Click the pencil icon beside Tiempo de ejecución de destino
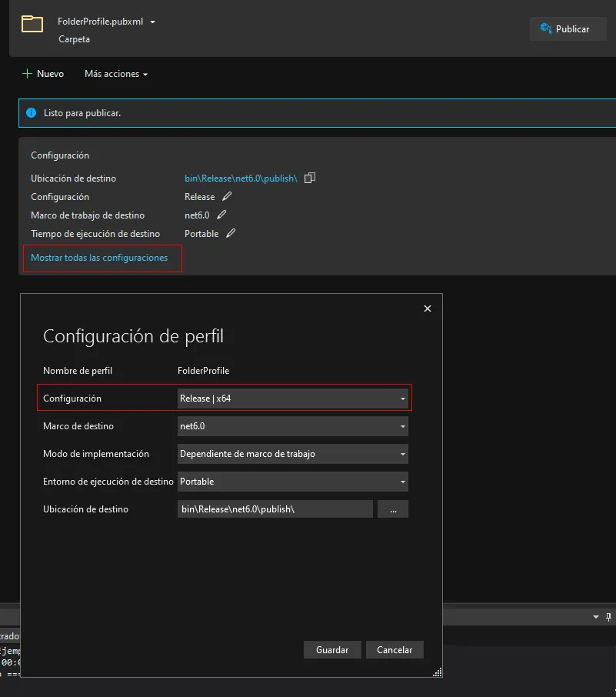616x697 pixels. (228, 233)
